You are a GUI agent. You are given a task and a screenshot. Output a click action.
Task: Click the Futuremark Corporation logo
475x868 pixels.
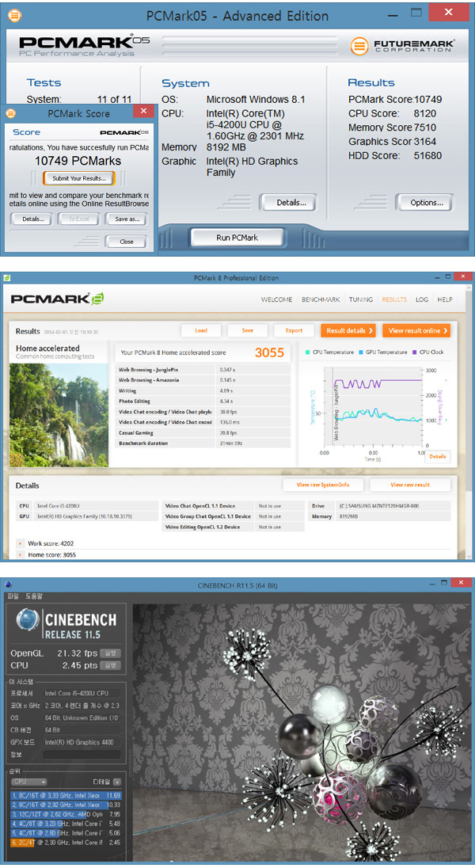point(403,45)
